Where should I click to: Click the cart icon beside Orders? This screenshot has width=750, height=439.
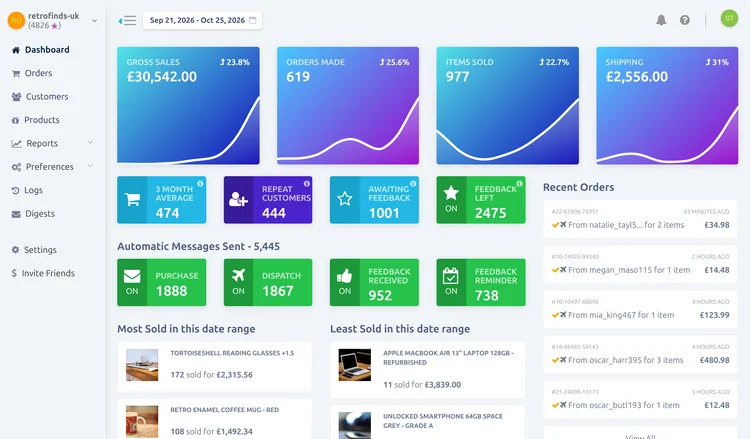pyautogui.click(x=16, y=73)
